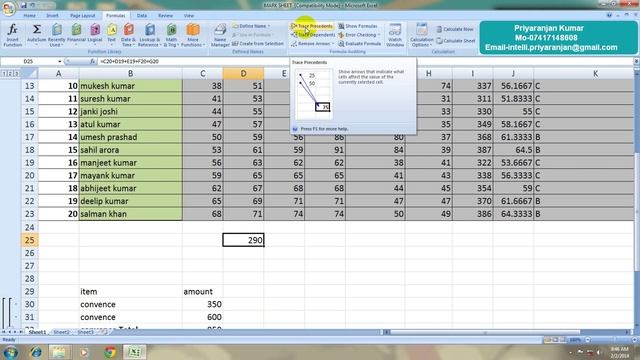The image size is (640, 360).
Task: Open Chrome from the taskbar
Action: click(110, 352)
